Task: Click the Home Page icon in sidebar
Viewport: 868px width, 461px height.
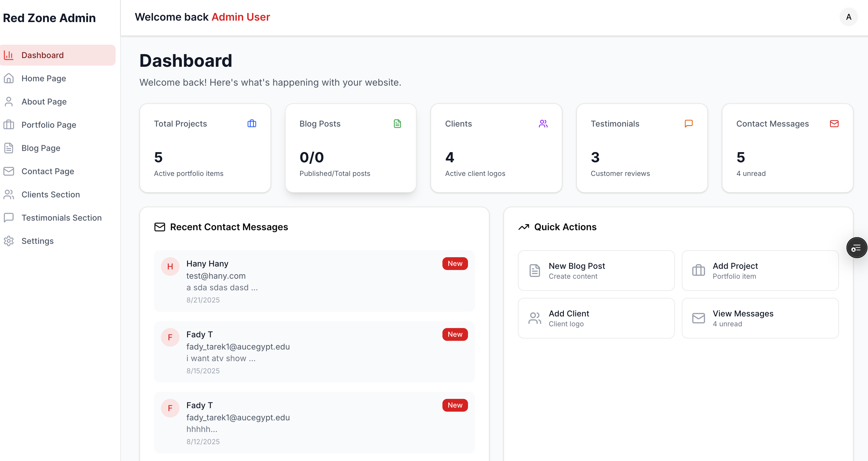Action: click(x=9, y=78)
